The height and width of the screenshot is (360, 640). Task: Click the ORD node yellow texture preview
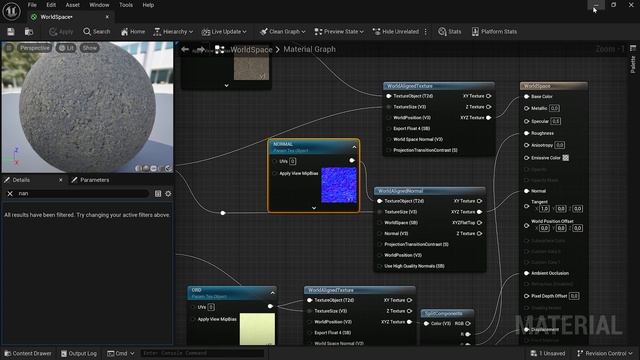[257, 329]
